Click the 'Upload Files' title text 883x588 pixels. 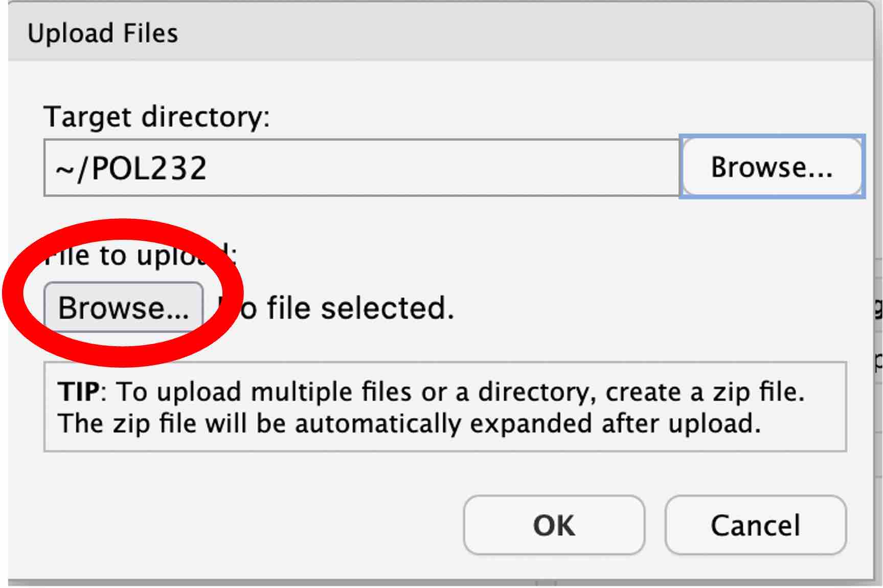pos(103,34)
